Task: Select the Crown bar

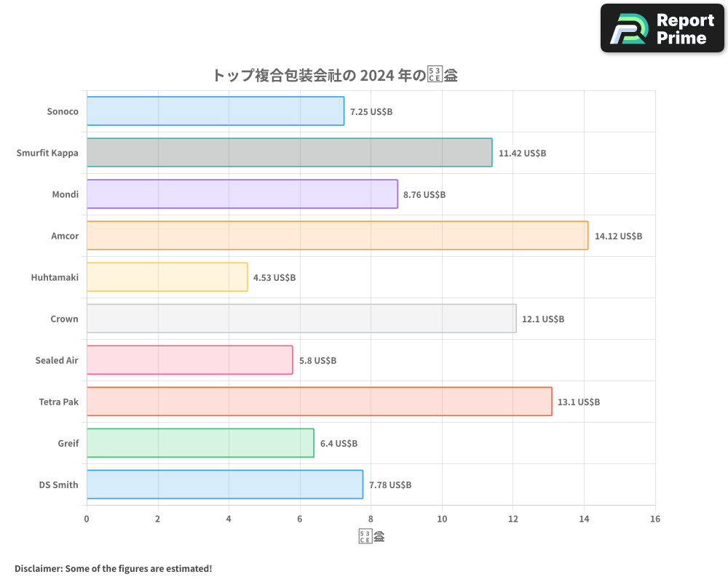Action: [x=301, y=319]
